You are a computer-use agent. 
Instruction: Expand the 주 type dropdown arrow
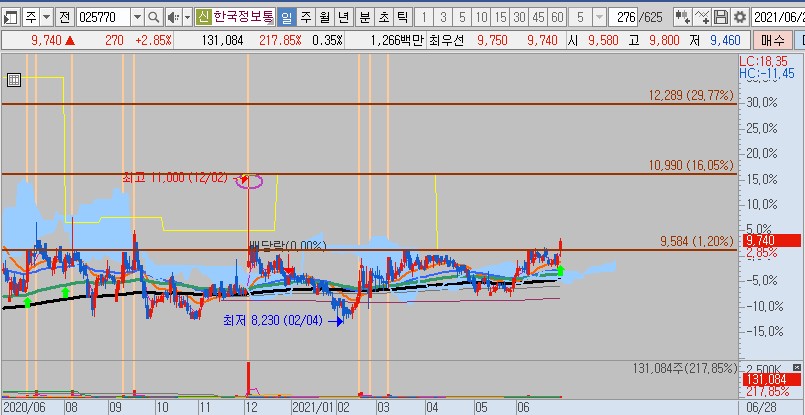tap(46, 17)
